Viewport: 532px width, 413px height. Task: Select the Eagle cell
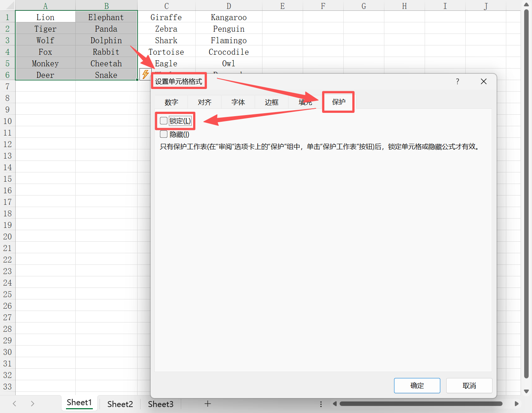click(x=166, y=63)
